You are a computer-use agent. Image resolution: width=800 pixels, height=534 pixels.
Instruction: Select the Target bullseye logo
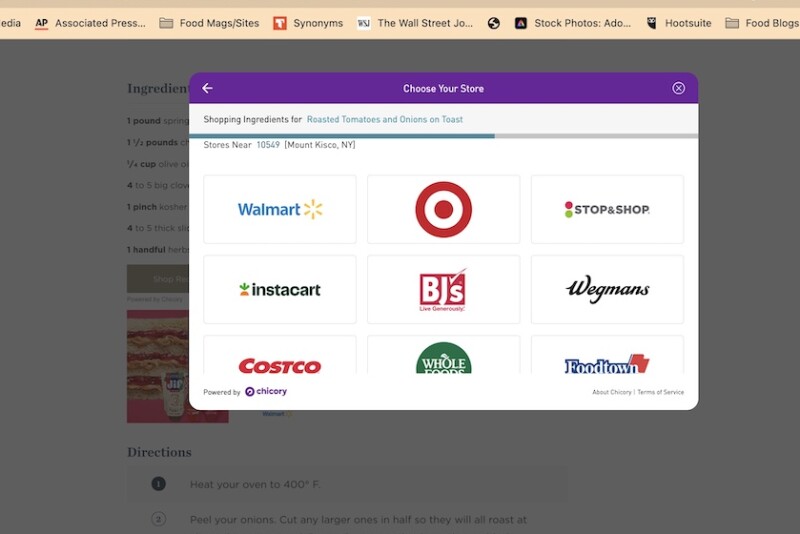pyautogui.click(x=443, y=209)
